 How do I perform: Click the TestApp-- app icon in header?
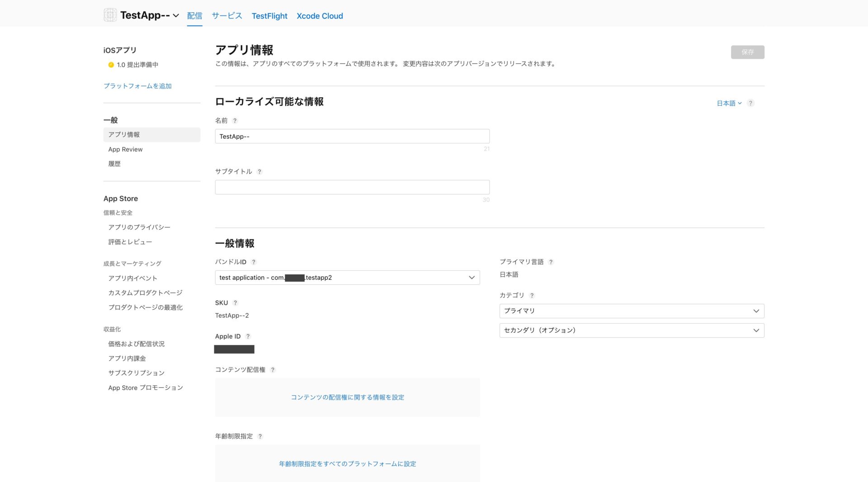pos(110,15)
